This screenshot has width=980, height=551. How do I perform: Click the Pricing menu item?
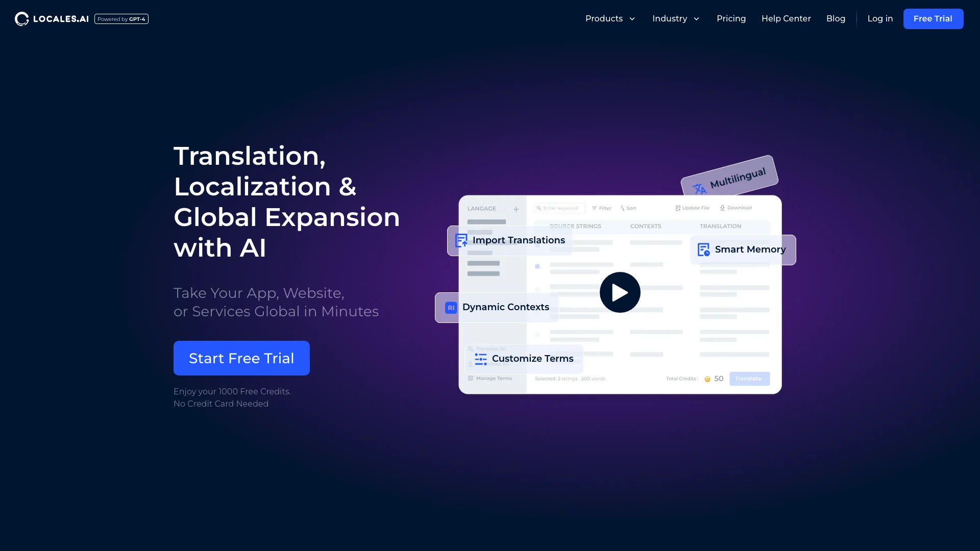(731, 18)
